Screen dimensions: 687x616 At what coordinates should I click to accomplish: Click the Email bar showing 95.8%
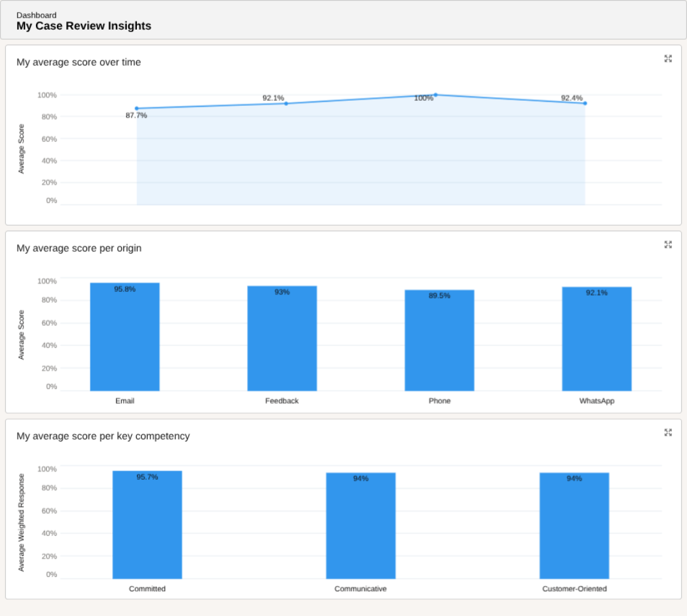[x=125, y=337]
